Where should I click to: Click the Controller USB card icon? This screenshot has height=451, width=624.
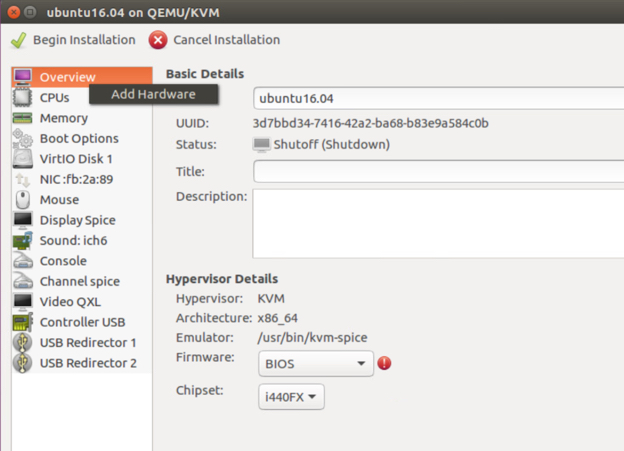point(23,322)
